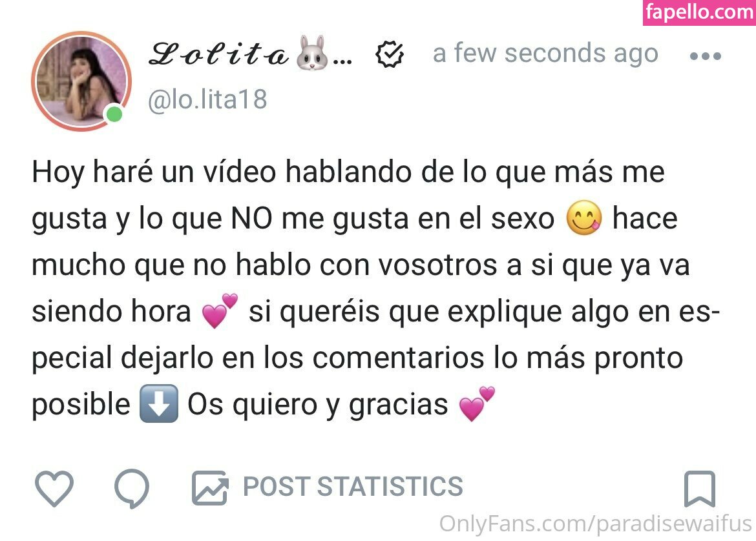The height and width of the screenshot is (541, 756).
Task: Click the Lolita display name
Action: (x=219, y=54)
